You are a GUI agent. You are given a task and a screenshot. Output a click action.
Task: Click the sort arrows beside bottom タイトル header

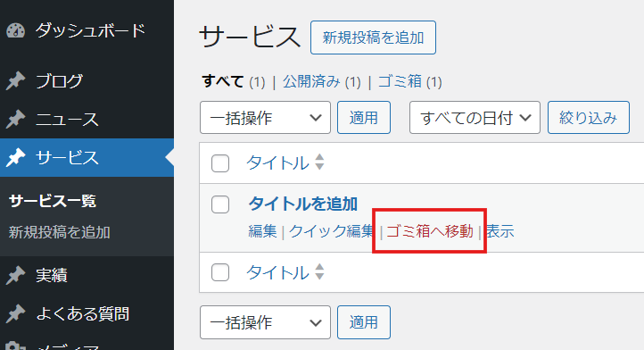(319, 271)
